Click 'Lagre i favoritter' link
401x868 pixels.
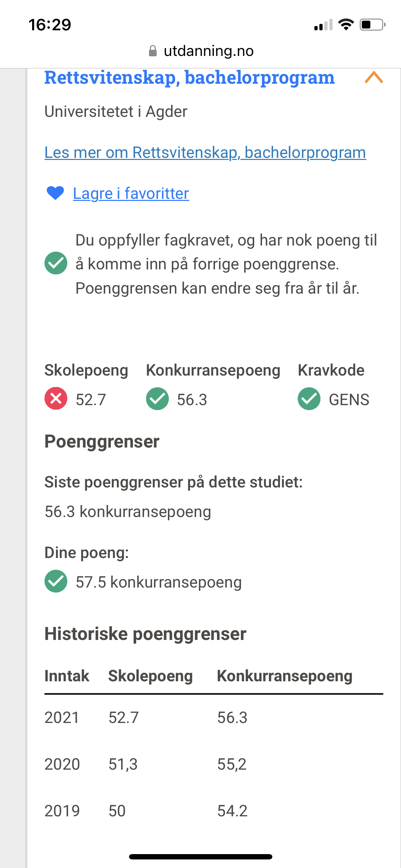click(131, 193)
